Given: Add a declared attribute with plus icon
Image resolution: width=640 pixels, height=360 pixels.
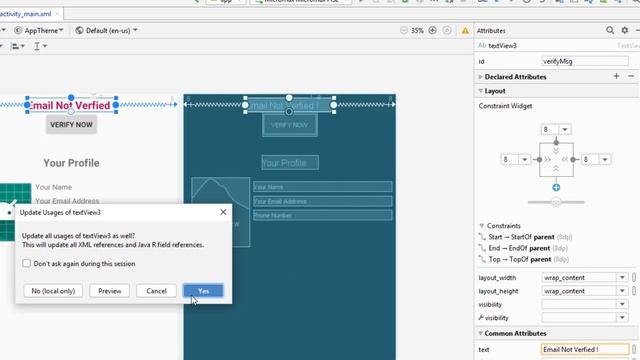Looking at the screenshot, I should (616, 76).
